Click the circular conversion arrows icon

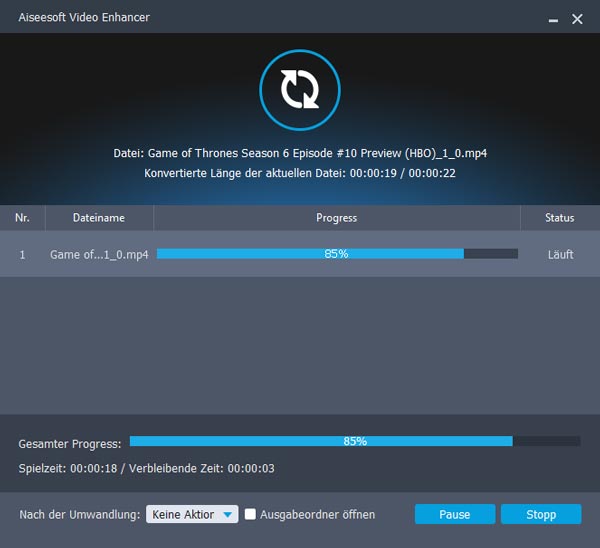click(297, 90)
